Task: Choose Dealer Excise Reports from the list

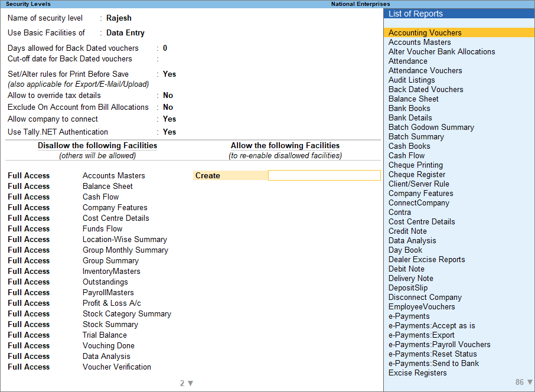Action: pyautogui.click(x=426, y=259)
